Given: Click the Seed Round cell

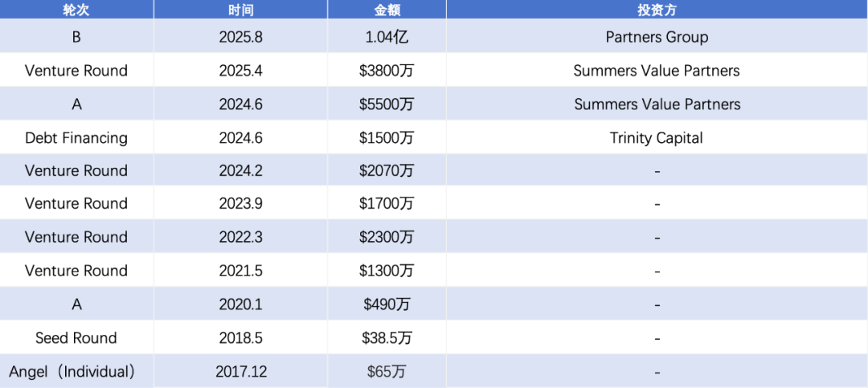Looking at the screenshot, I should (x=76, y=337).
